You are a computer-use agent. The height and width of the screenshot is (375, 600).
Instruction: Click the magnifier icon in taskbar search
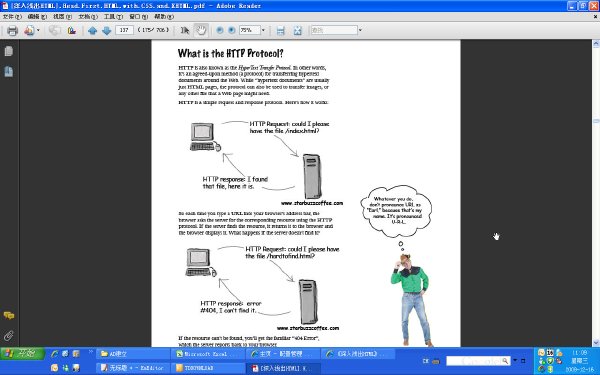(505, 360)
